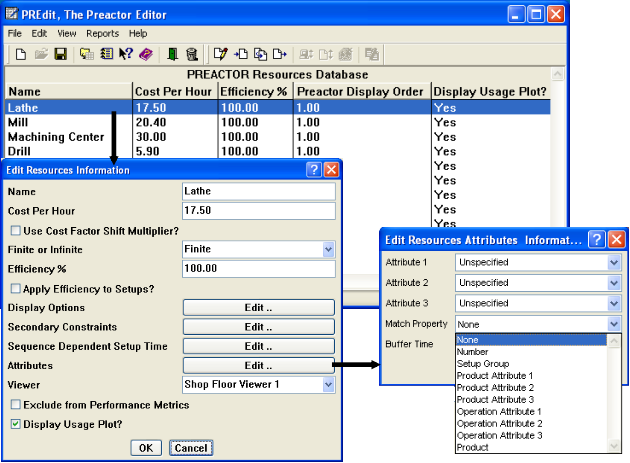
Task: Tick the Apply Efficiency to Setups checkbox
Action: [16, 288]
